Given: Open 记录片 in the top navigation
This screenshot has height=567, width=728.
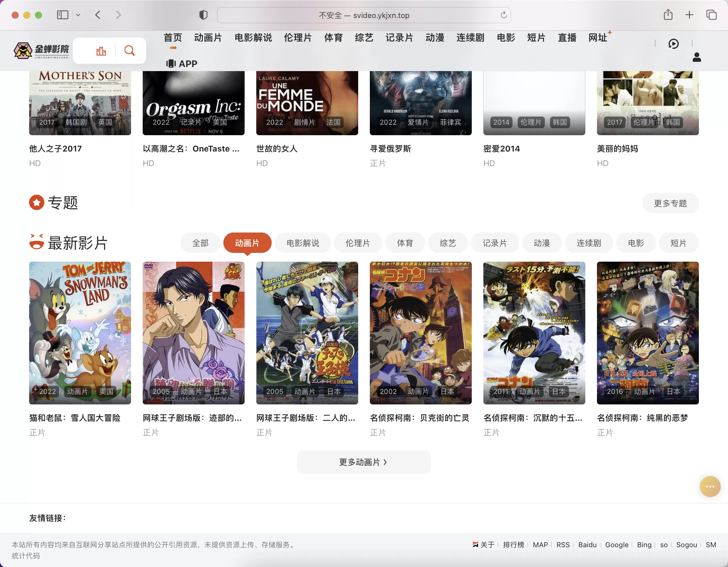Looking at the screenshot, I should click(x=399, y=38).
